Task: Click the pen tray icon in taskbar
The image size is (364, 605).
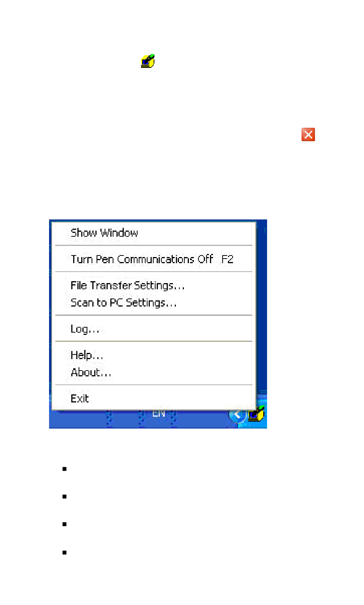Action: click(257, 414)
